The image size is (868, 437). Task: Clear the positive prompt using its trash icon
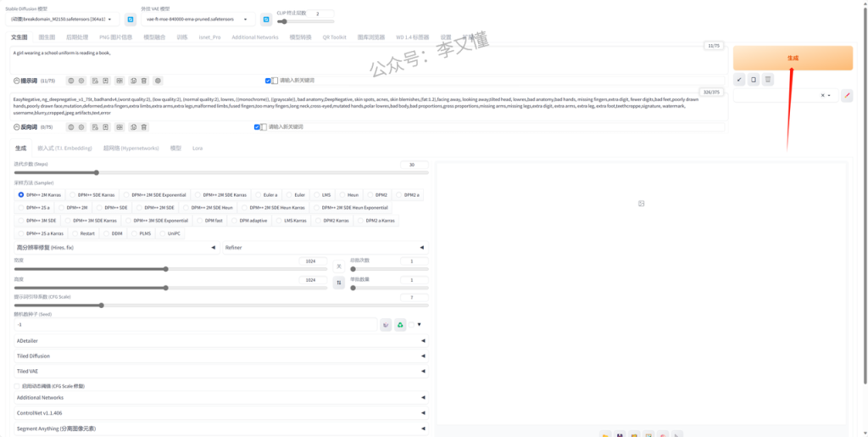(144, 81)
